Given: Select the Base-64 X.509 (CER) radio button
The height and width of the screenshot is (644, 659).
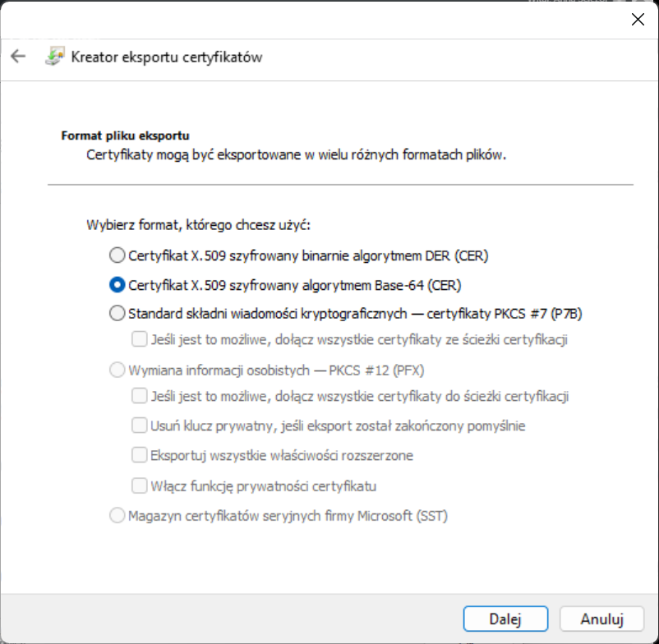Looking at the screenshot, I should click(118, 285).
